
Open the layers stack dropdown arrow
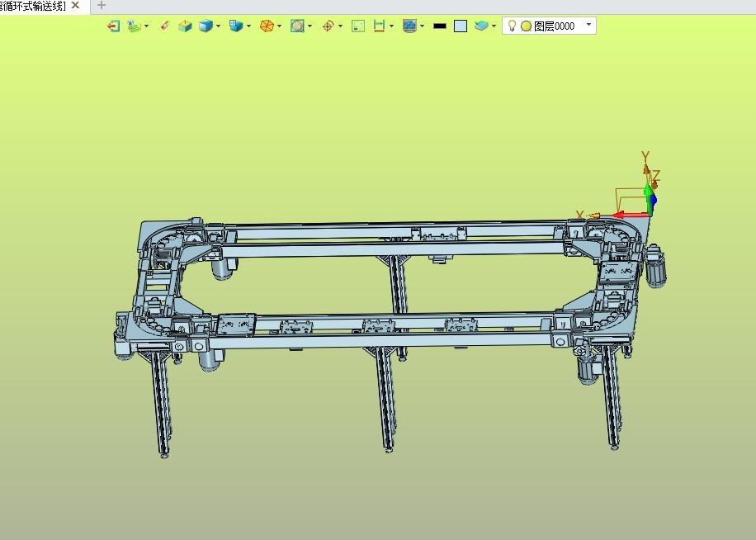(494, 26)
